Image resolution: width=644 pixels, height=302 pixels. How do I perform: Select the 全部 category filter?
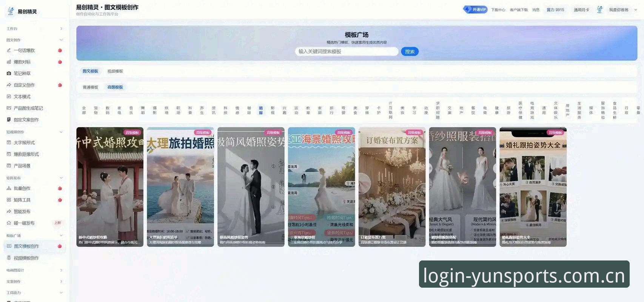[84, 110]
